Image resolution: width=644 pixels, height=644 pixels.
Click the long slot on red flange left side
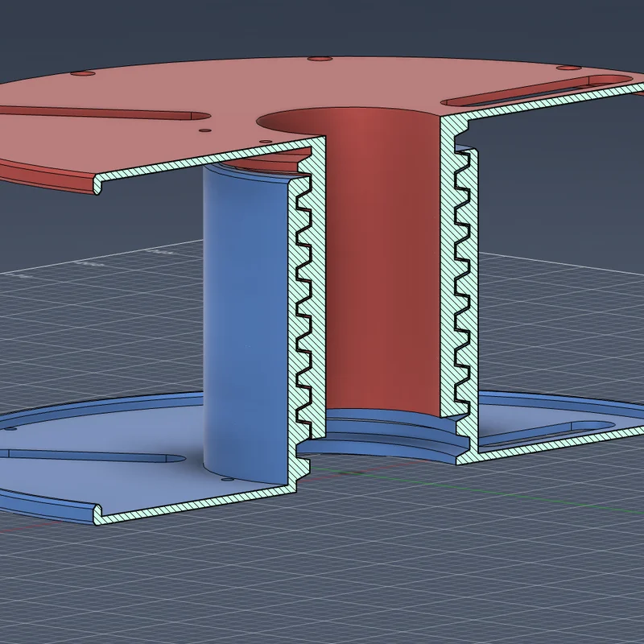105,113
